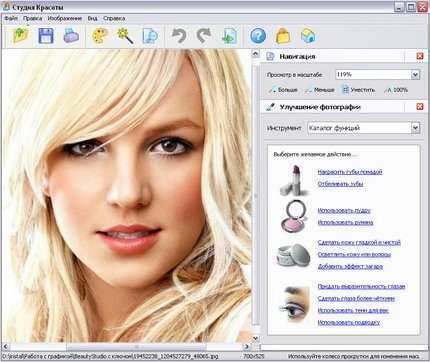Open the Изображение menu
Screen dimensions: 430x362
65,18
